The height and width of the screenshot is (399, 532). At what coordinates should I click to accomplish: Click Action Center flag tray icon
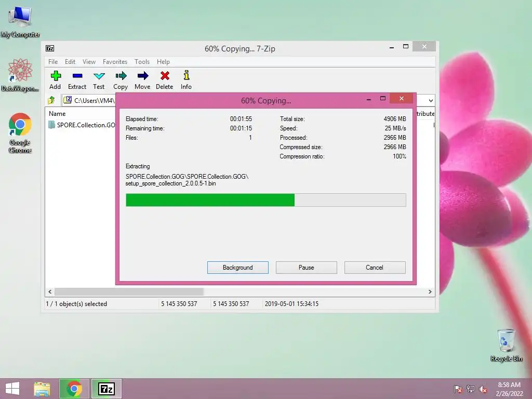(x=458, y=389)
